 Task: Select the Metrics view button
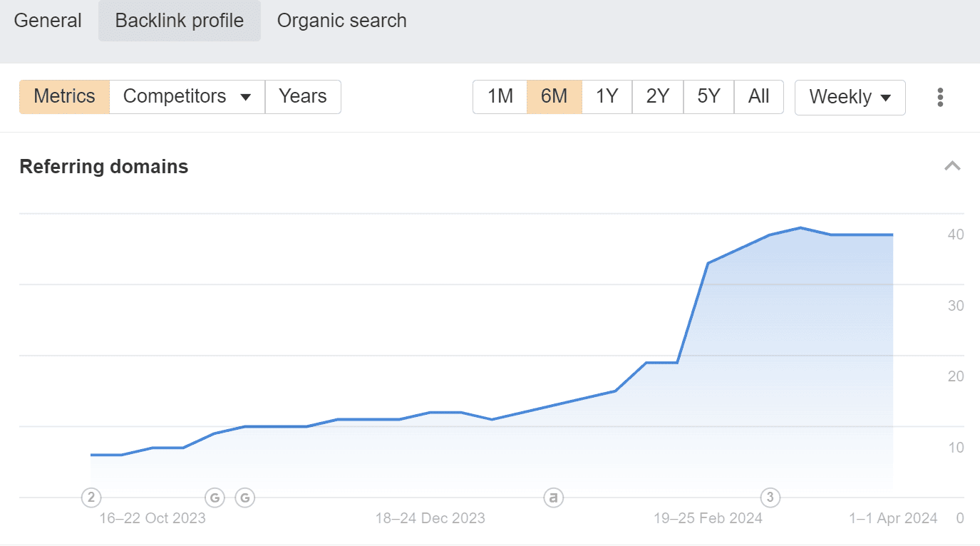(65, 96)
